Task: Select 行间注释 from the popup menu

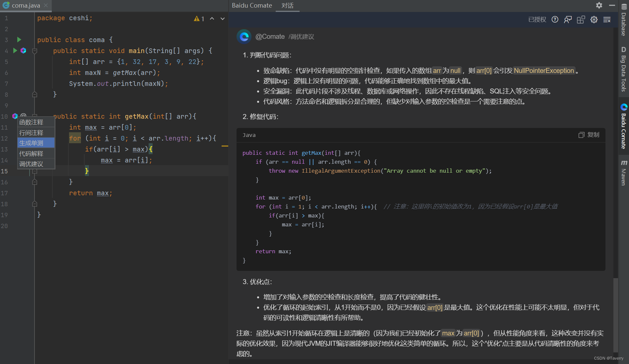Action: (x=36, y=133)
